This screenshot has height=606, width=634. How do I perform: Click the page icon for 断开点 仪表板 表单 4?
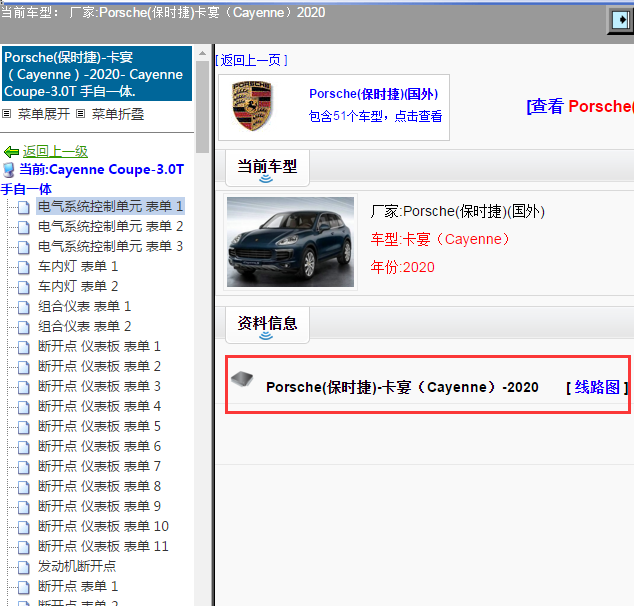coord(23,407)
